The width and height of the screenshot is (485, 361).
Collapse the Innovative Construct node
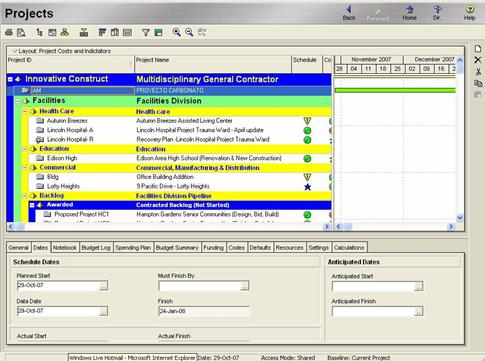point(10,79)
